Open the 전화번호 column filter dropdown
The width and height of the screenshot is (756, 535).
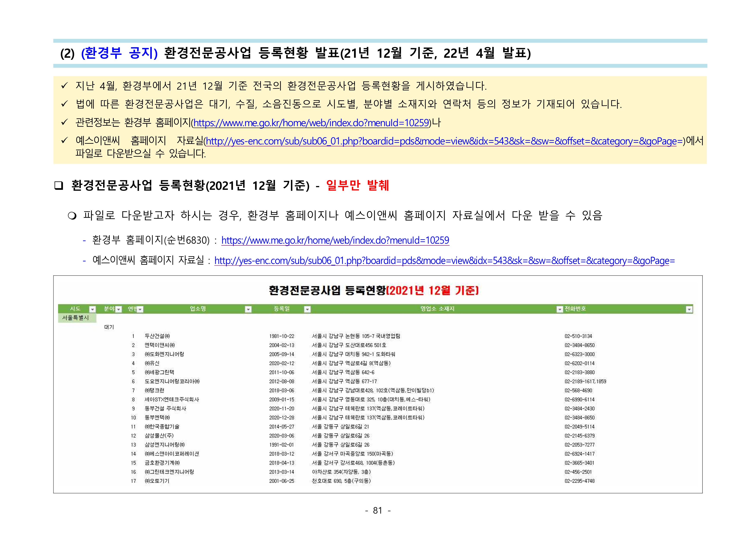[689, 309]
